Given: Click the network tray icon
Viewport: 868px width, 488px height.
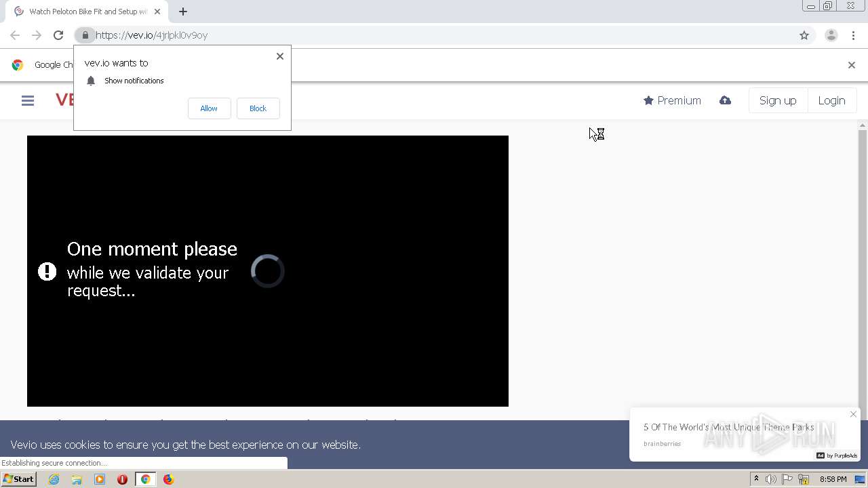Looking at the screenshot, I should (x=804, y=479).
